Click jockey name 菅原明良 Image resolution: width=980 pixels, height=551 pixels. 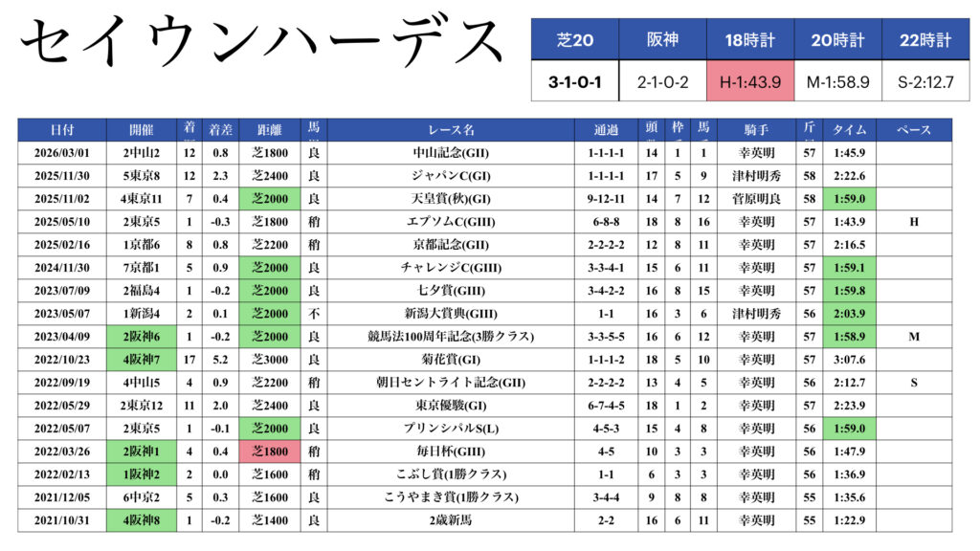point(756,199)
